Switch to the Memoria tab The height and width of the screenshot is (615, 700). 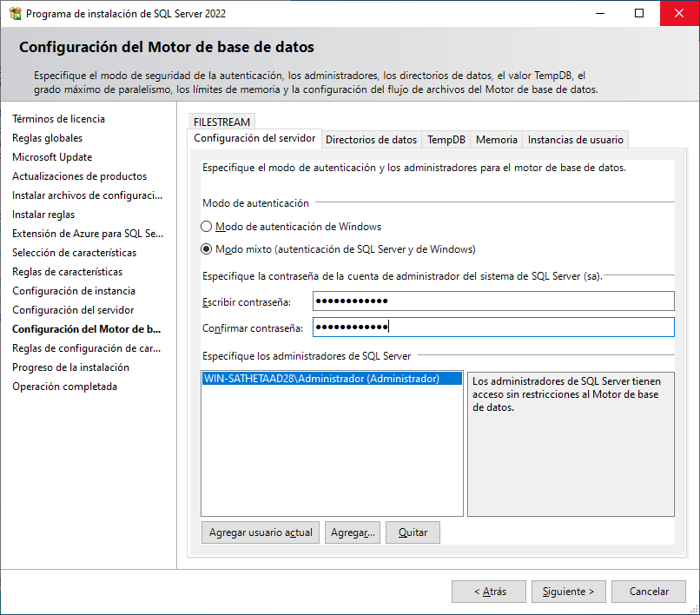(497, 140)
